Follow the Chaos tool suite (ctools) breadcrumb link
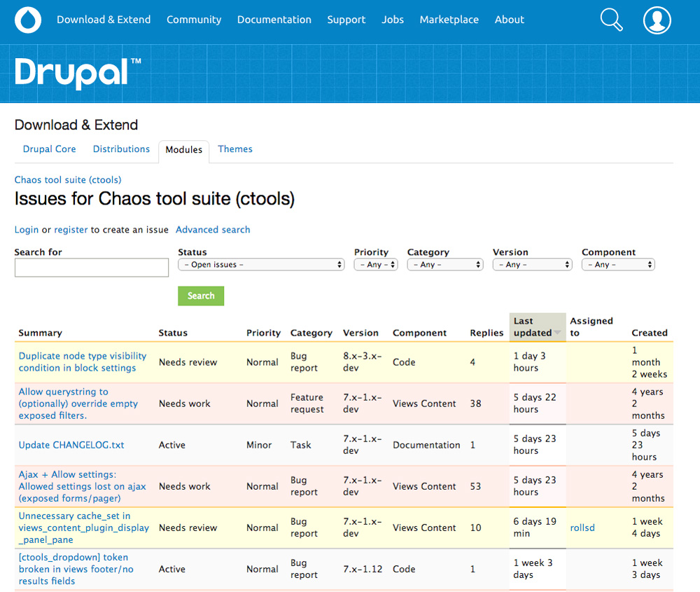The width and height of the screenshot is (700, 592). [x=68, y=179]
